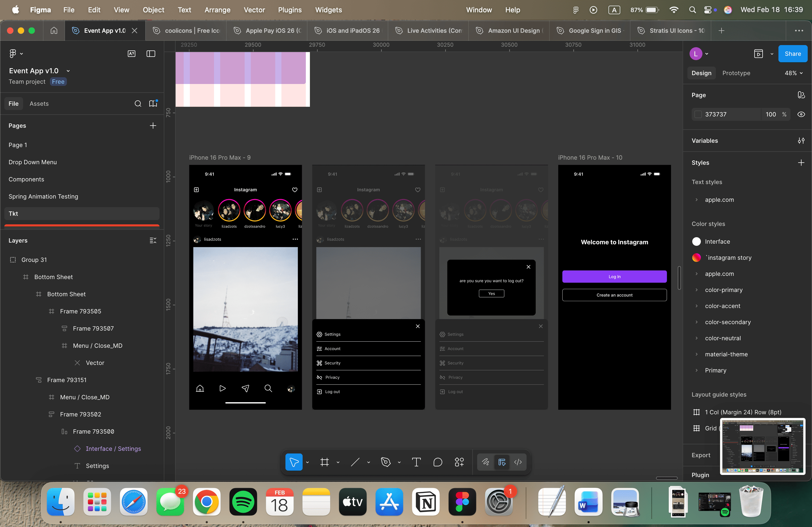Open Google Chrome from the Dock
The width and height of the screenshot is (812, 527).
click(x=206, y=502)
